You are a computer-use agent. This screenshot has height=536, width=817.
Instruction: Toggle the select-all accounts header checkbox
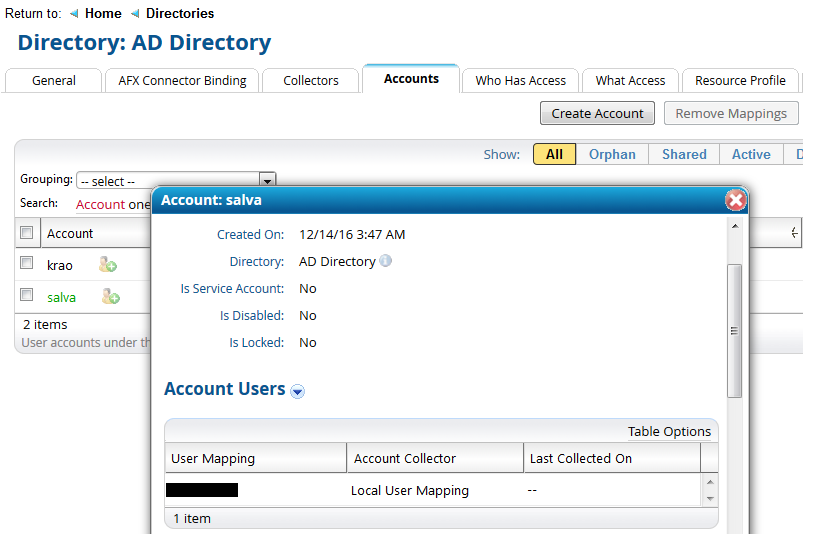click(27, 233)
